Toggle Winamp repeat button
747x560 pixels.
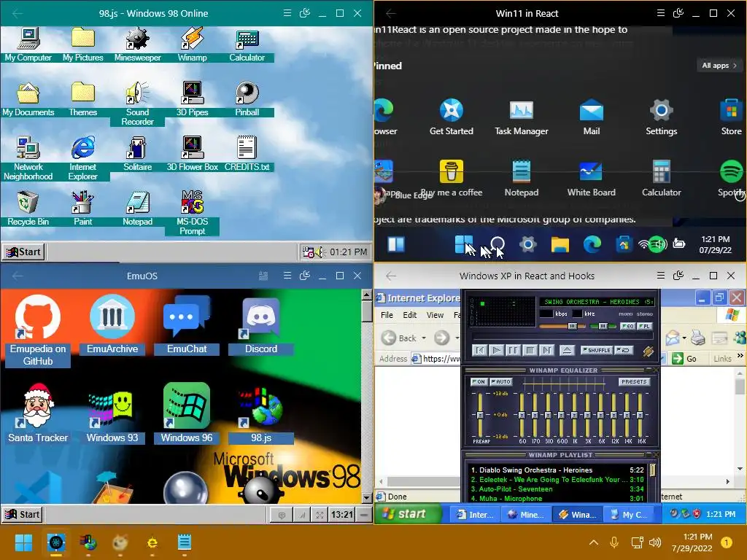pyautogui.click(x=624, y=351)
